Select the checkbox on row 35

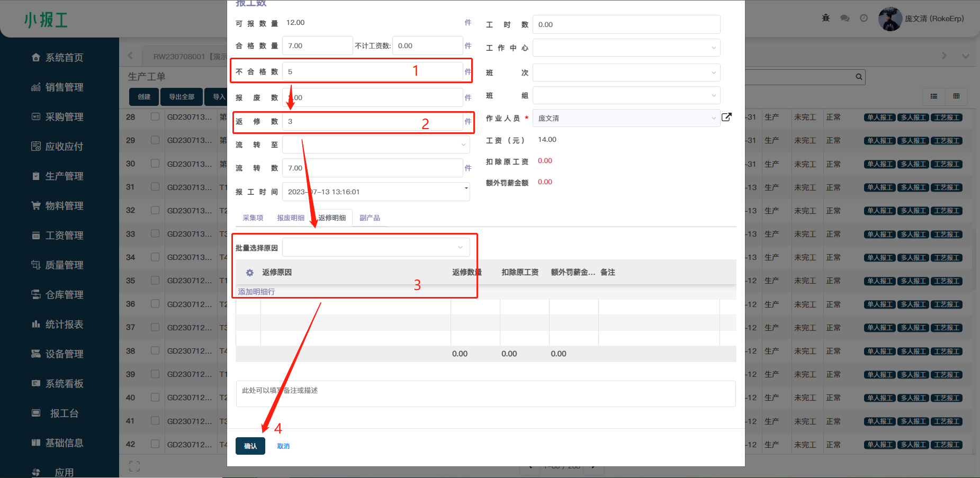(x=155, y=281)
